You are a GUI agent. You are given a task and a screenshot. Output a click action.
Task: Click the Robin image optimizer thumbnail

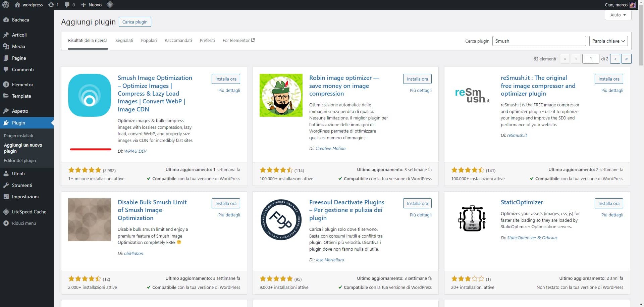click(x=281, y=95)
